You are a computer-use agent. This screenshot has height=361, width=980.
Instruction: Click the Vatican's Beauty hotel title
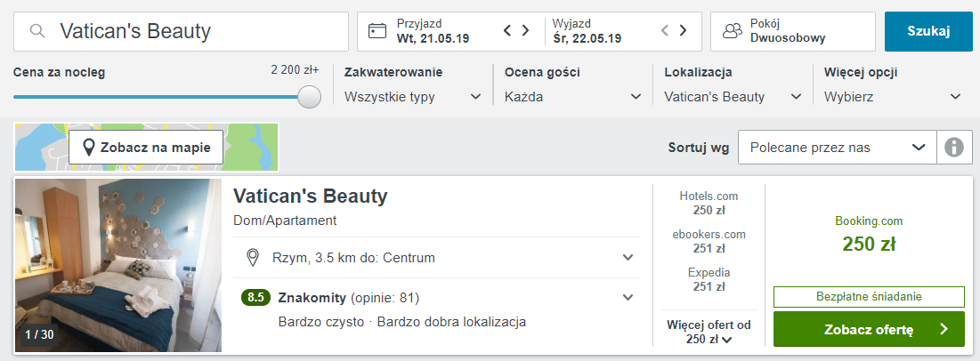[311, 197]
